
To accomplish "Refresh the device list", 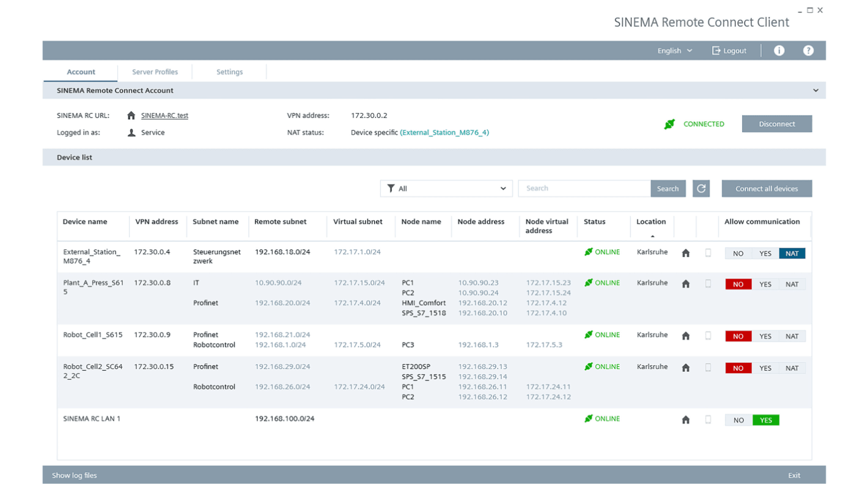I will coord(701,188).
